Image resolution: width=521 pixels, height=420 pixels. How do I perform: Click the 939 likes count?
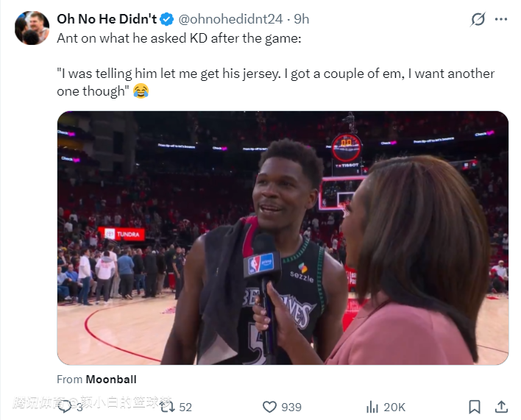(x=291, y=407)
